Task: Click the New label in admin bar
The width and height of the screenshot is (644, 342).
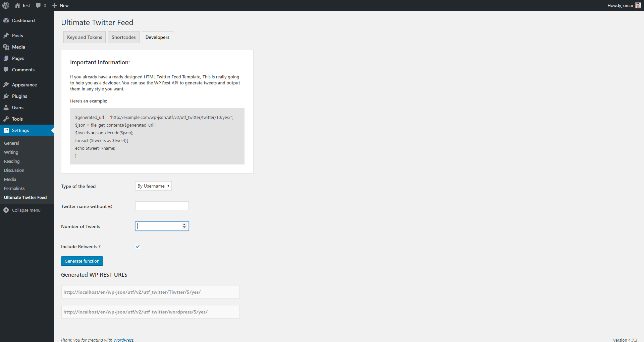Action: coord(64,6)
